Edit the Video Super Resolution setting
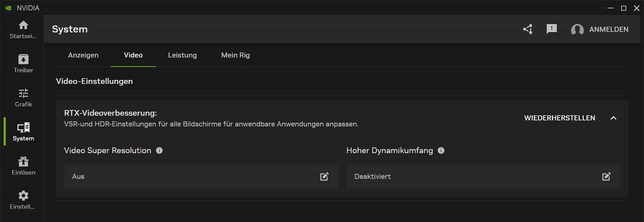 [x=325, y=176]
